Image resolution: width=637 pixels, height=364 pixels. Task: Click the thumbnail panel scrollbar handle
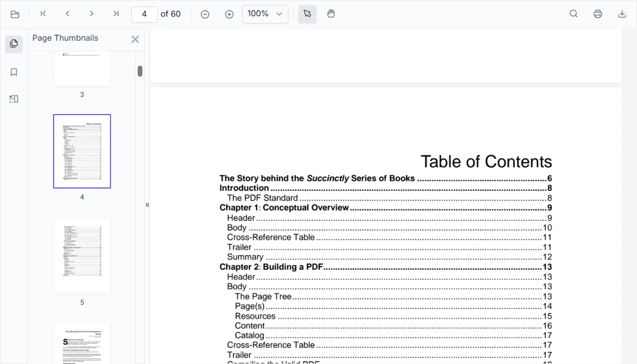tap(140, 71)
